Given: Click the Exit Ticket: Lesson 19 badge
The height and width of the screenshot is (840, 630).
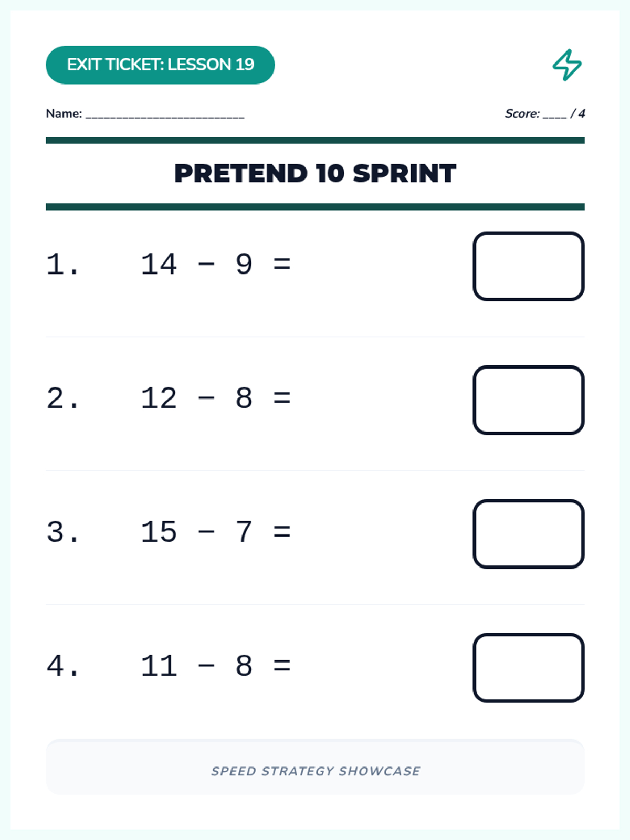Looking at the screenshot, I should (x=160, y=65).
